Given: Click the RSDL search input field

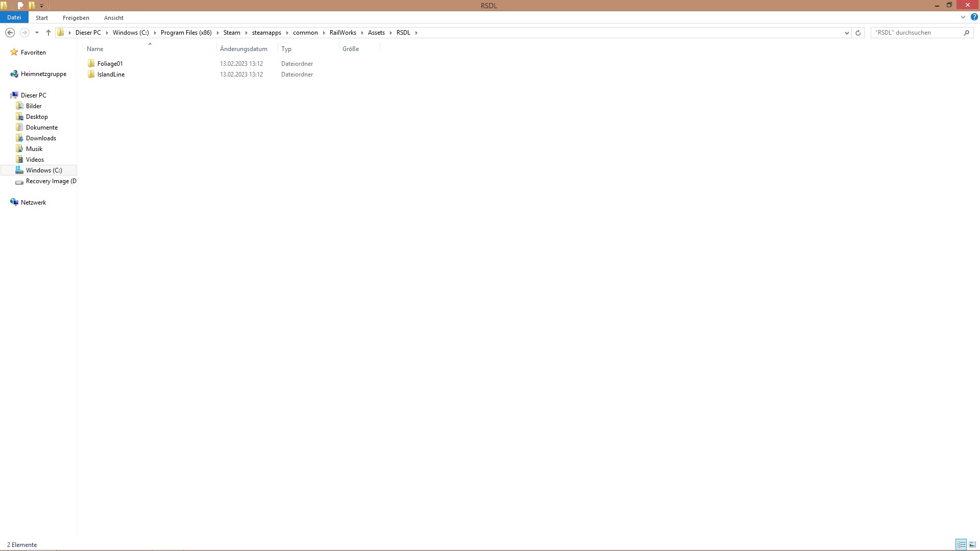Looking at the screenshot, I should click(917, 33).
